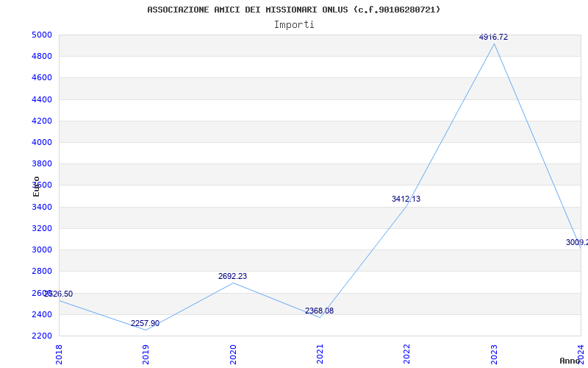Click the x-axis year 2019
Image resolution: width=588 pixels, height=368 pixels.
[146, 355]
